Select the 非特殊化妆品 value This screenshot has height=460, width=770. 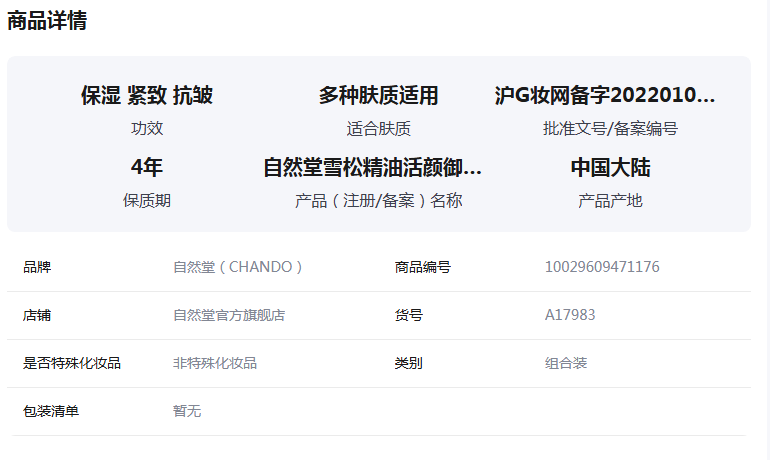pyautogui.click(x=215, y=363)
